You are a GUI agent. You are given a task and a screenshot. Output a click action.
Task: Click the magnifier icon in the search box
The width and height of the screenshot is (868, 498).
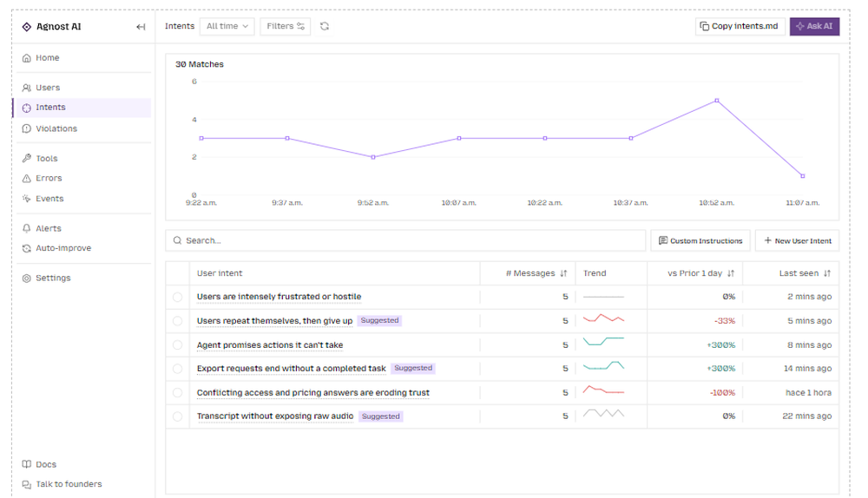(177, 240)
